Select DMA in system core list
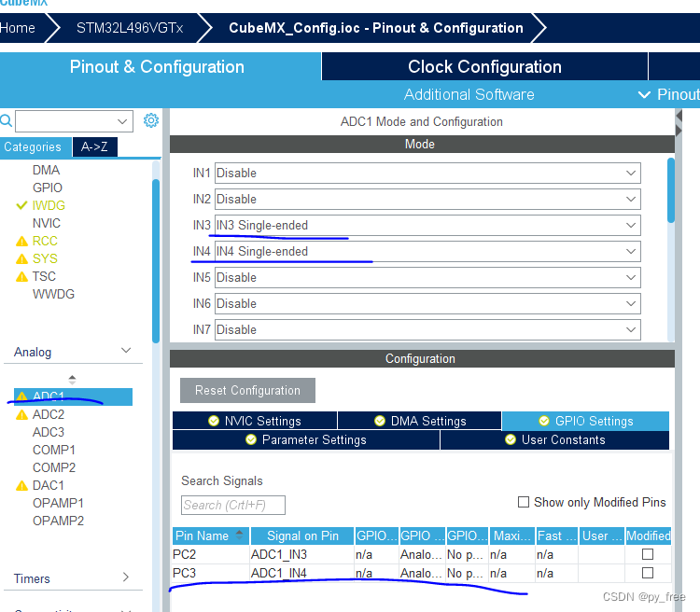Screen dimensions: 700x612 [46, 170]
